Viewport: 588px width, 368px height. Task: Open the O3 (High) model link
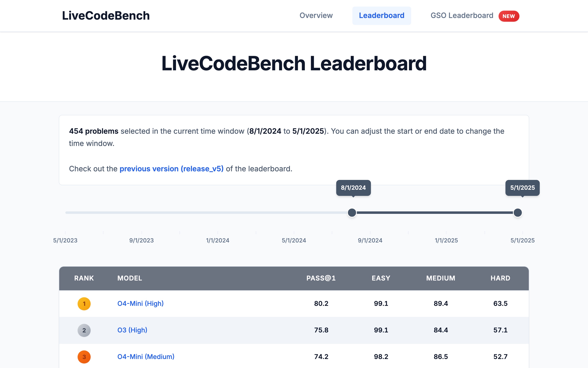coord(132,330)
